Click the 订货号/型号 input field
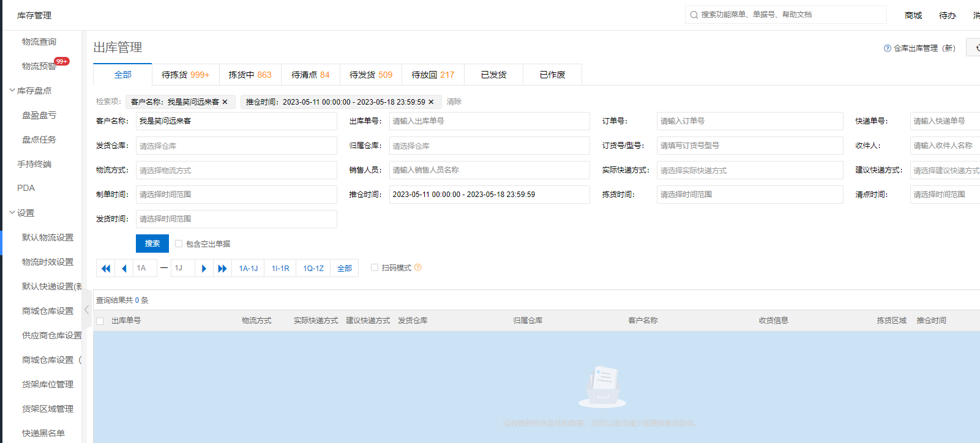980x443 pixels. (750, 146)
